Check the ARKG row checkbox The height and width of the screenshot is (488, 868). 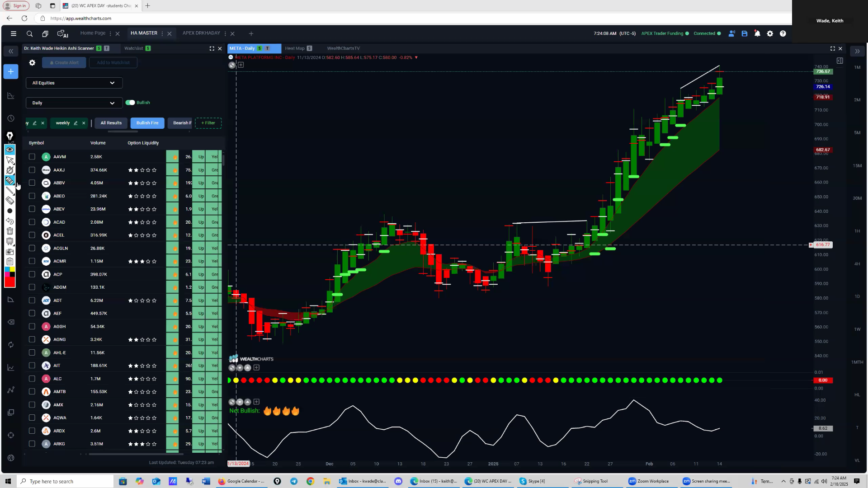point(32,444)
